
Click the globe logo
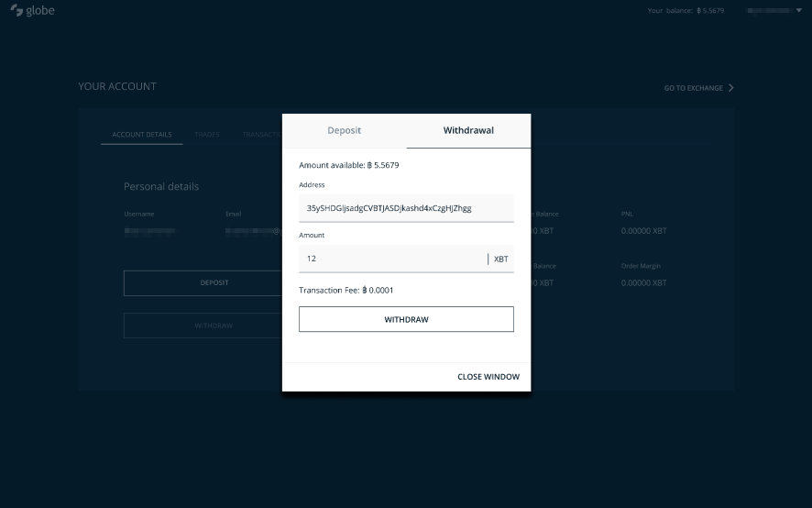point(33,10)
